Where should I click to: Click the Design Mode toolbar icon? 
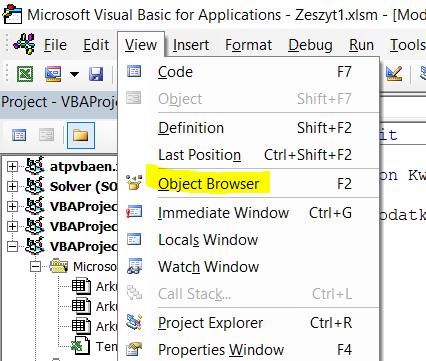[x=394, y=74]
